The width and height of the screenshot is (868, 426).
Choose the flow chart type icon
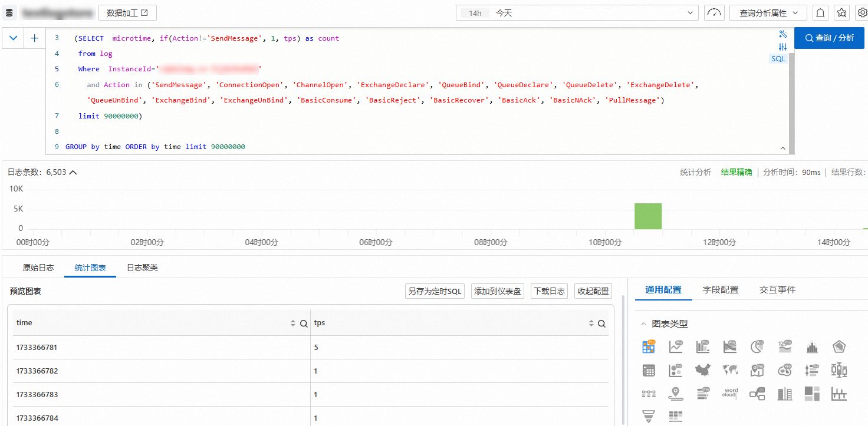(730, 347)
